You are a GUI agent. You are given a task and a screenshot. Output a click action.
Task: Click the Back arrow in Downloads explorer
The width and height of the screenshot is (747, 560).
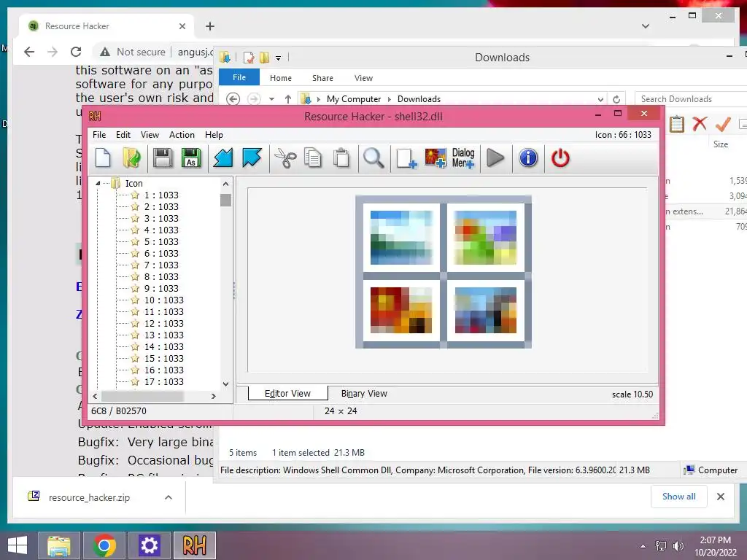[233, 99]
